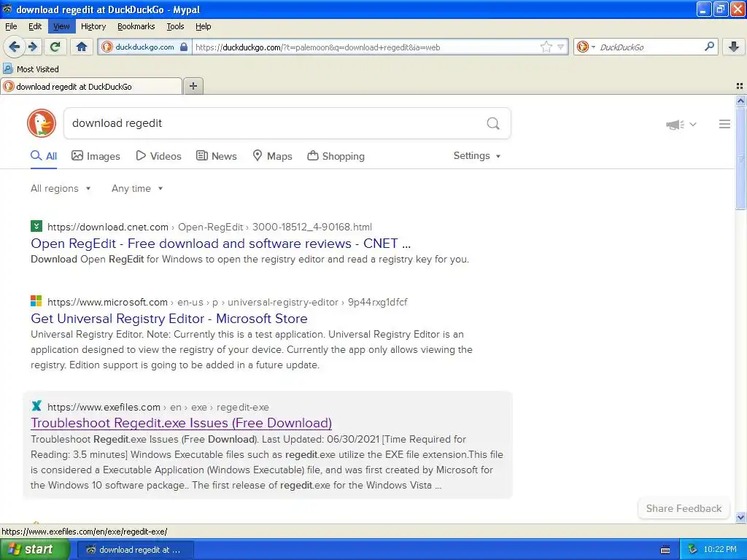Switch to the Shopping results tab

pos(336,156)
